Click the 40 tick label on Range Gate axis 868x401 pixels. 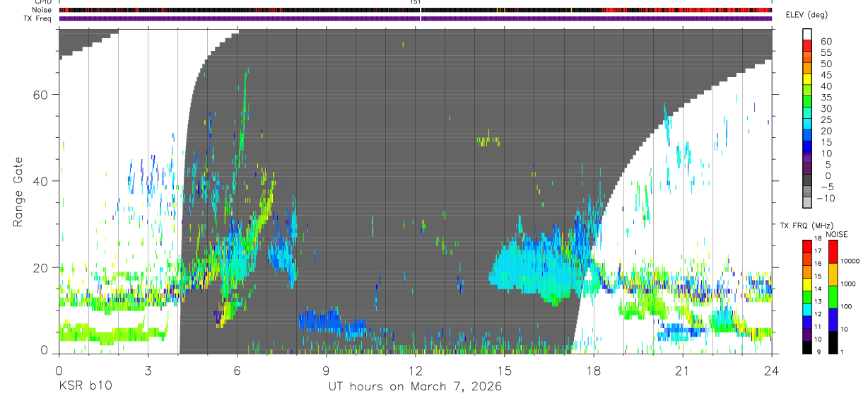point(40,181)
